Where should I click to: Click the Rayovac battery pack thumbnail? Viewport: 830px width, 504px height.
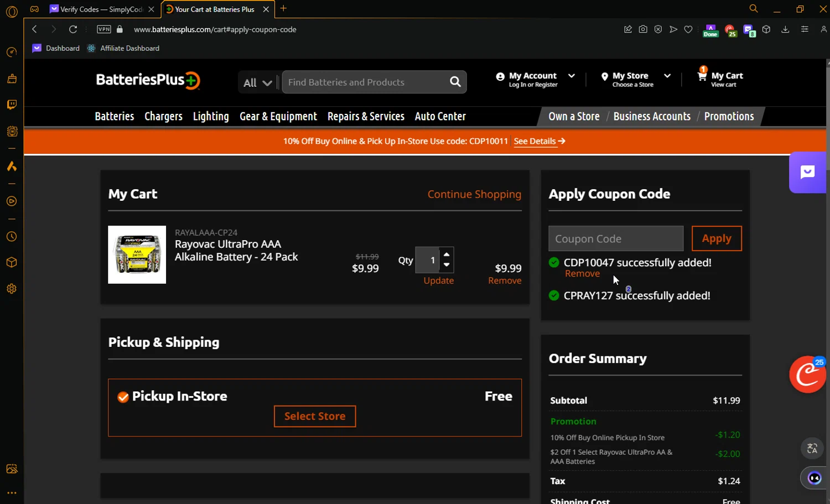(x=137, y=254)
